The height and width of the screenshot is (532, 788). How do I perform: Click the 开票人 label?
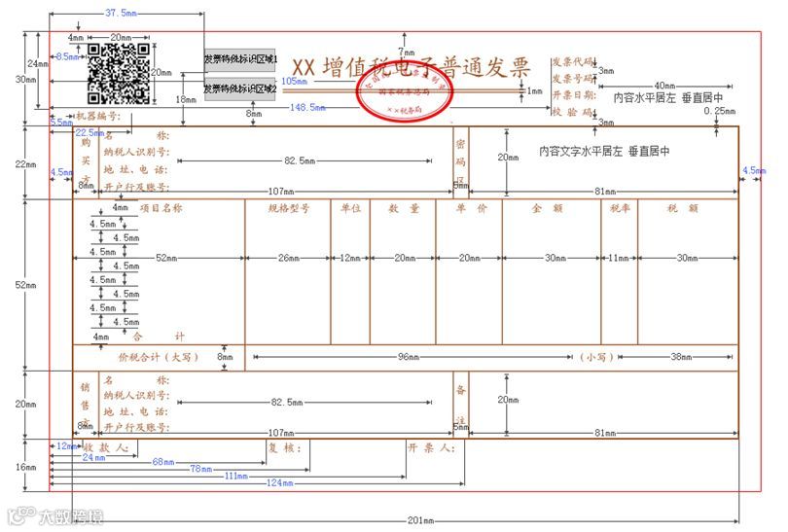[x=432, y=447]
